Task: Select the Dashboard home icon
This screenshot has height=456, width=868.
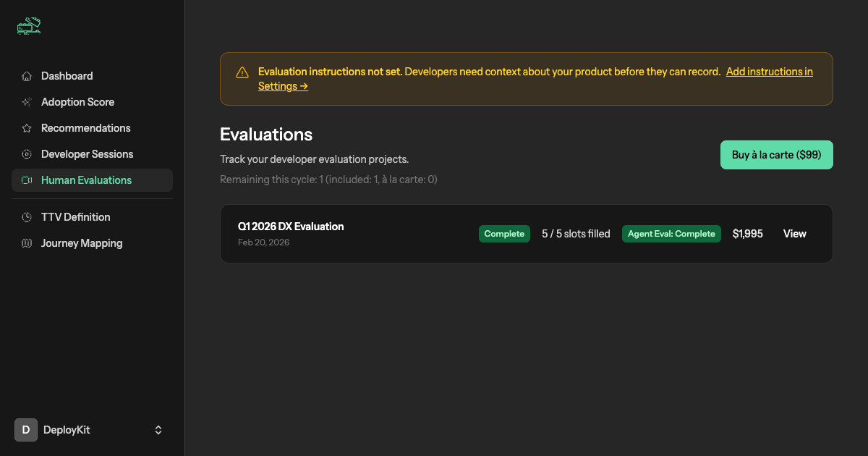Action: (x=27, y=75)
